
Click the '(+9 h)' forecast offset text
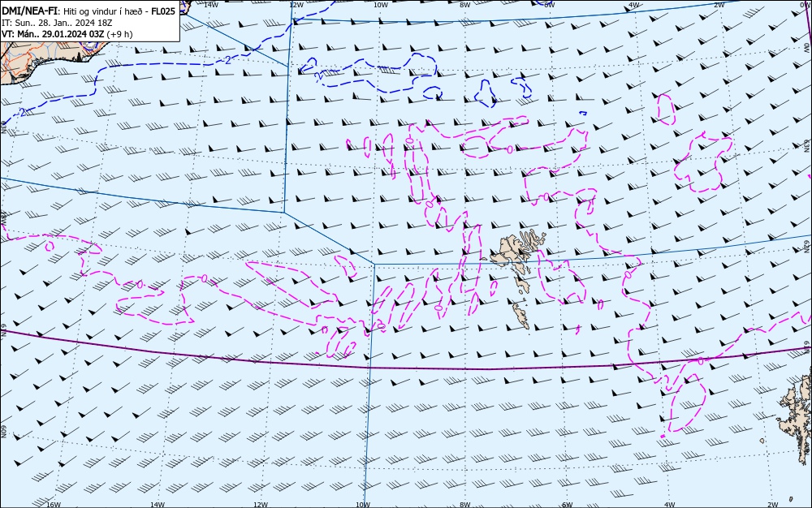point(119,34)
